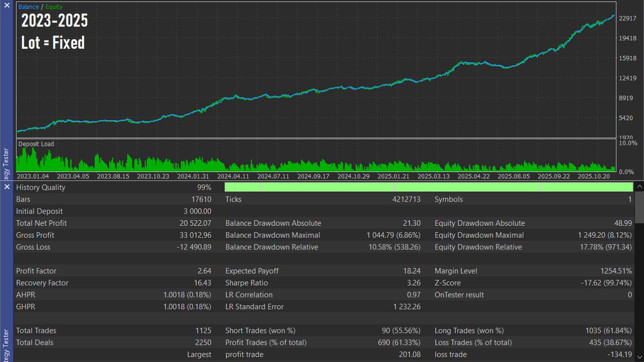Screen dimensions: 644x362
Task: Select the 2023.01.04 date on the axis
Action: click(33, 176)
